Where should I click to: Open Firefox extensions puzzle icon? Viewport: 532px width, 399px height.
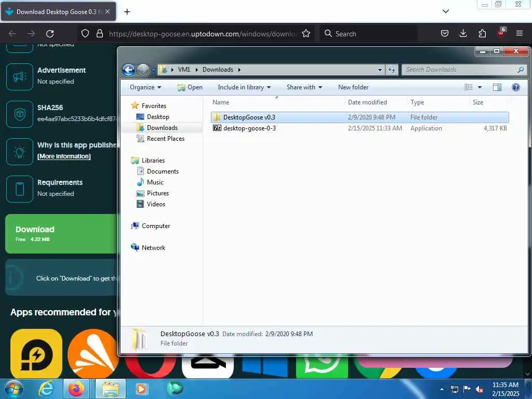(x=482, y=33)
